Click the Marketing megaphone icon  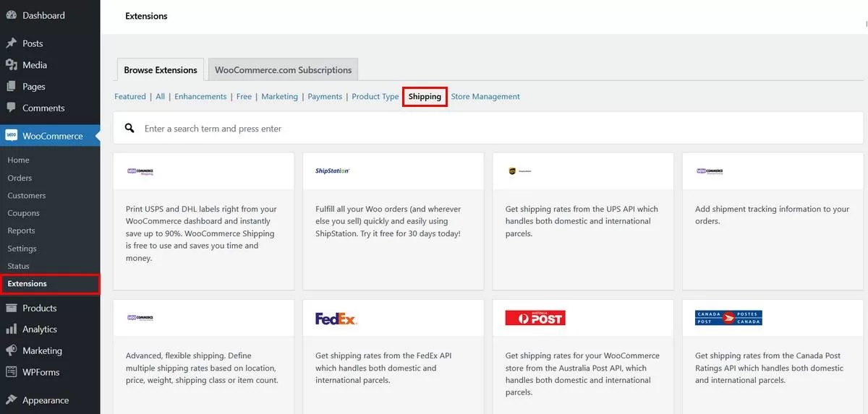coord(12,350)
